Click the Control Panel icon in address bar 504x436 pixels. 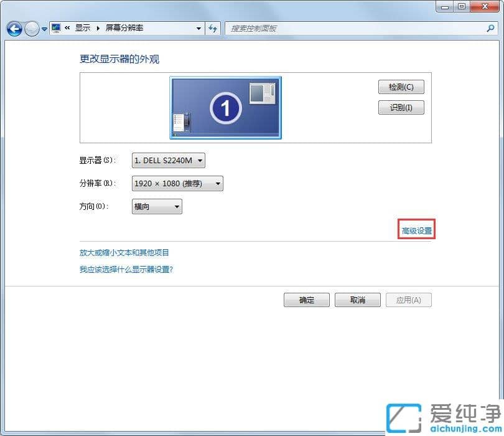56,28
